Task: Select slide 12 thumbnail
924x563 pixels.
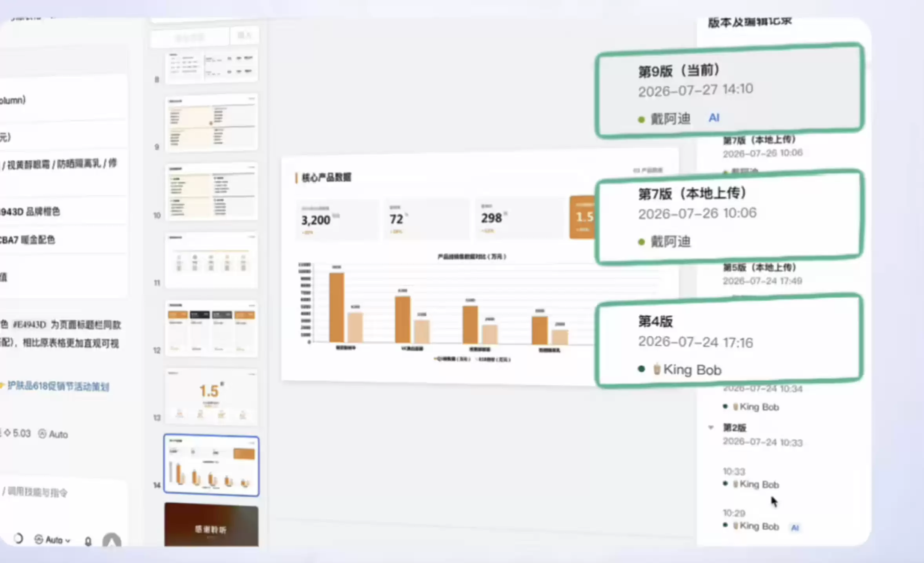Action: (211, 328)
